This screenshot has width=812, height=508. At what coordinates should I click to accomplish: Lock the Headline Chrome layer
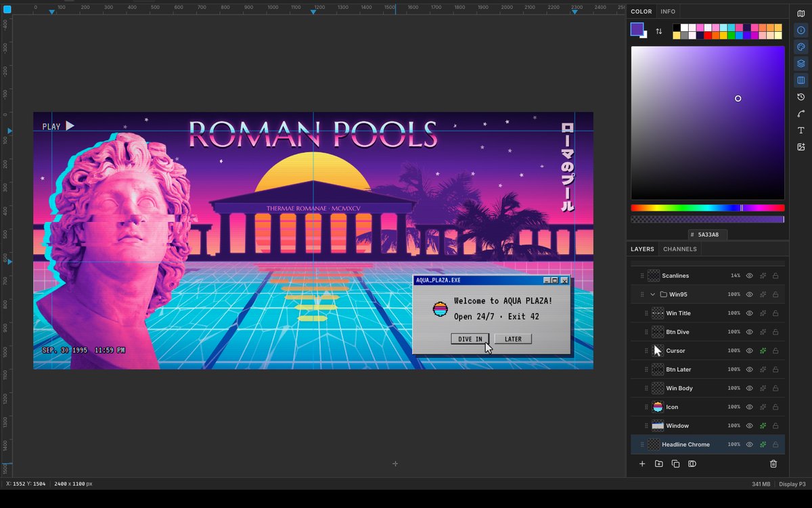point(775,444)
